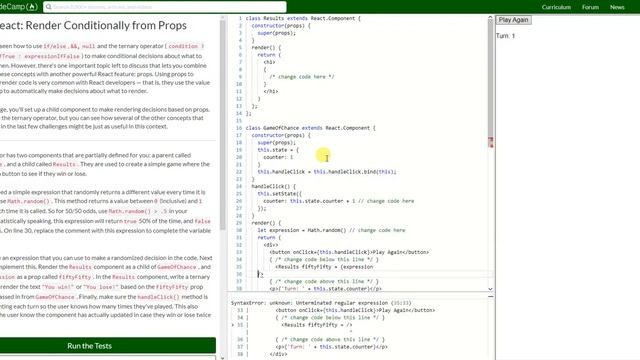Collapse the console output panel

pos(490,296)
